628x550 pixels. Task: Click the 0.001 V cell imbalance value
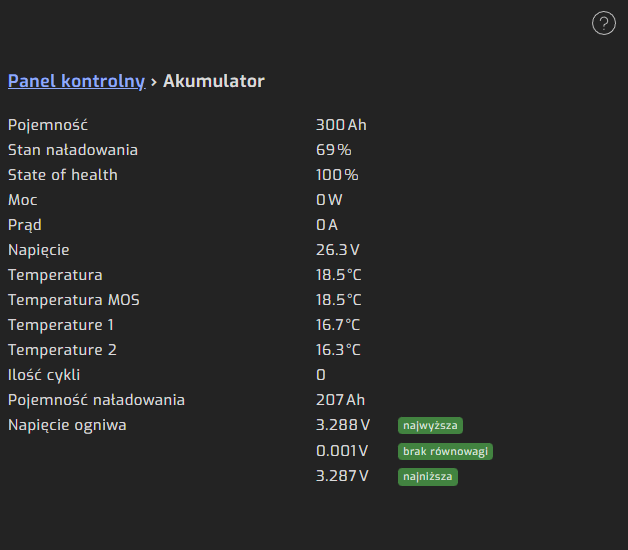tap(342, 451)
